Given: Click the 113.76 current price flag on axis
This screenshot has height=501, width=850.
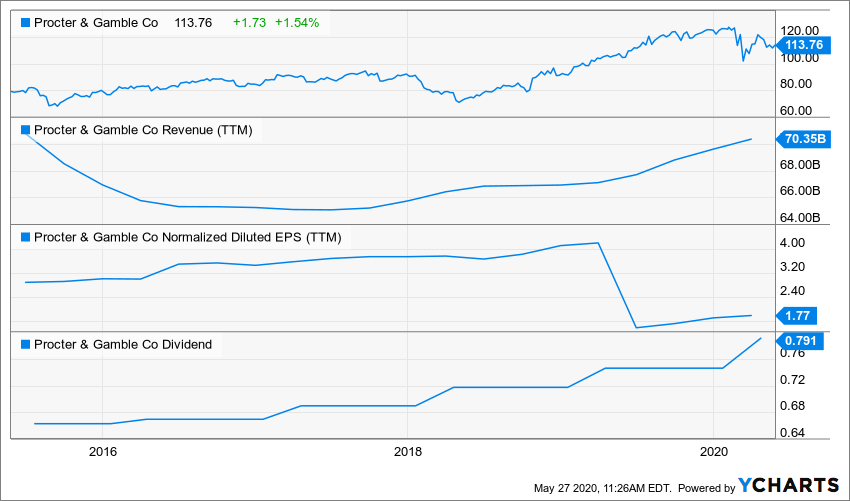Looking at the screenshot, I should click(x=803, y=45).
